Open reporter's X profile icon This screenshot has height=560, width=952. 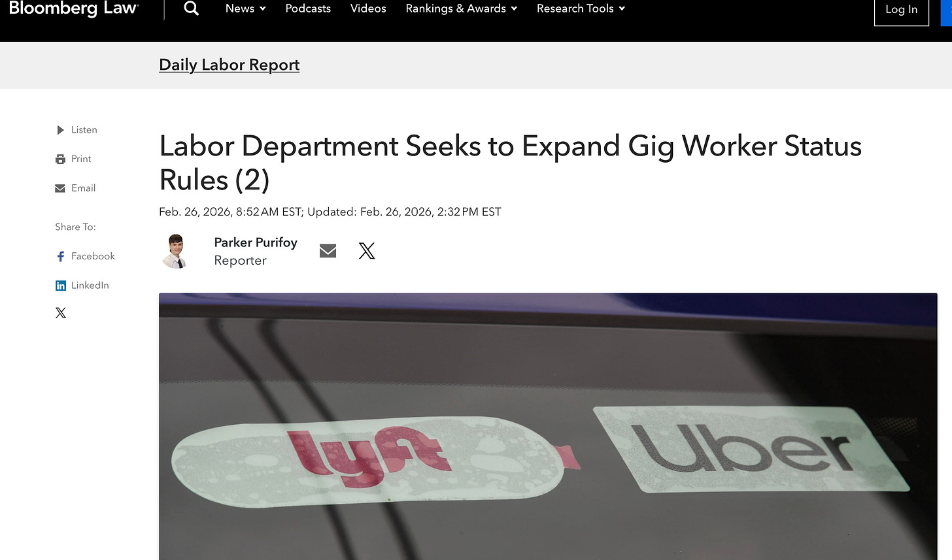367,251
